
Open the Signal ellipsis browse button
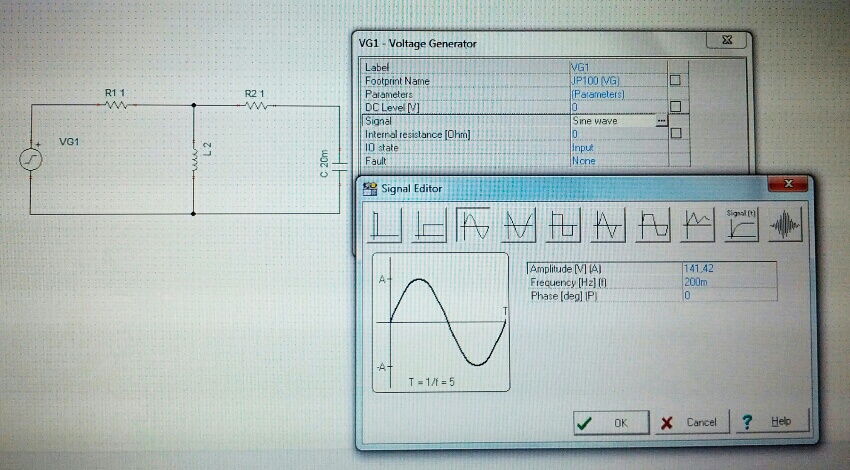660,121
